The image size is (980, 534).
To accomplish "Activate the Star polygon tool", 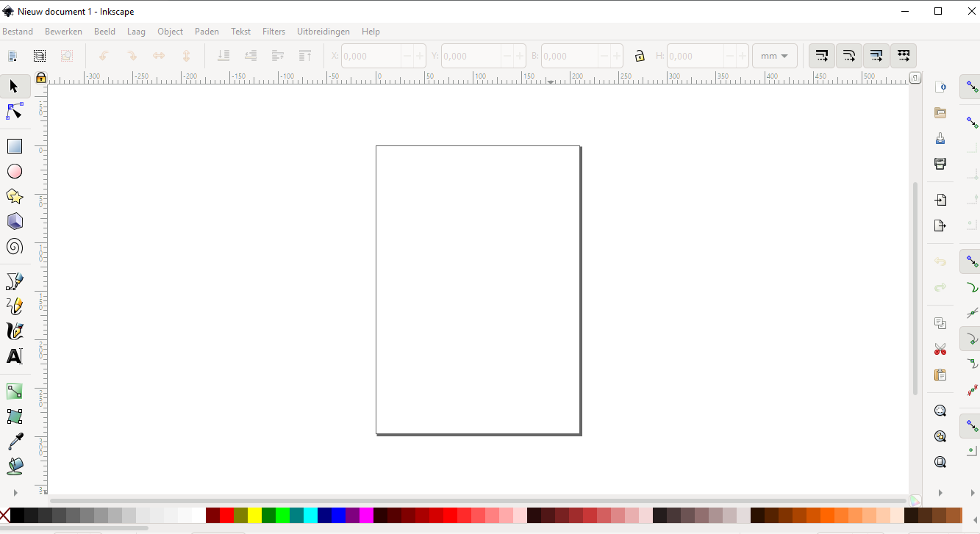I will tap(15, 196).
